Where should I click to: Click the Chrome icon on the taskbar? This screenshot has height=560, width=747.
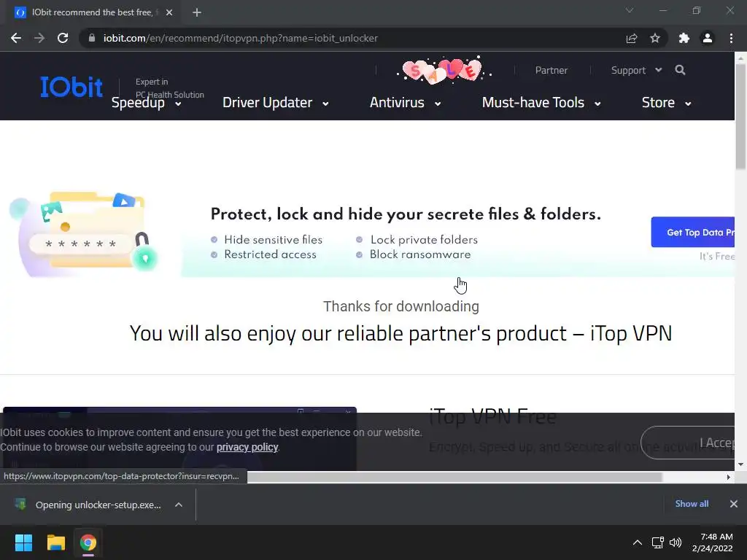click(x=88, y=542)
